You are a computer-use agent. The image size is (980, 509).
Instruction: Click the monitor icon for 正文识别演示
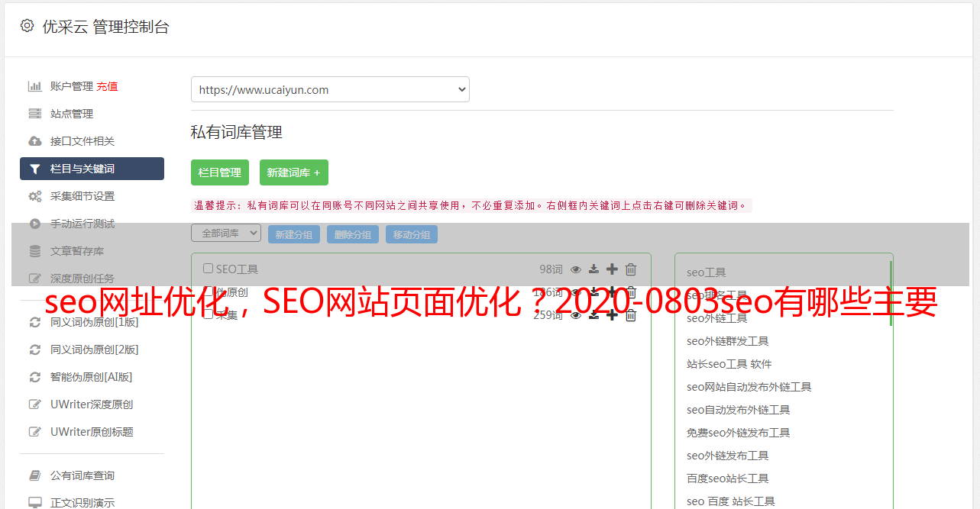tap(34, 503)
